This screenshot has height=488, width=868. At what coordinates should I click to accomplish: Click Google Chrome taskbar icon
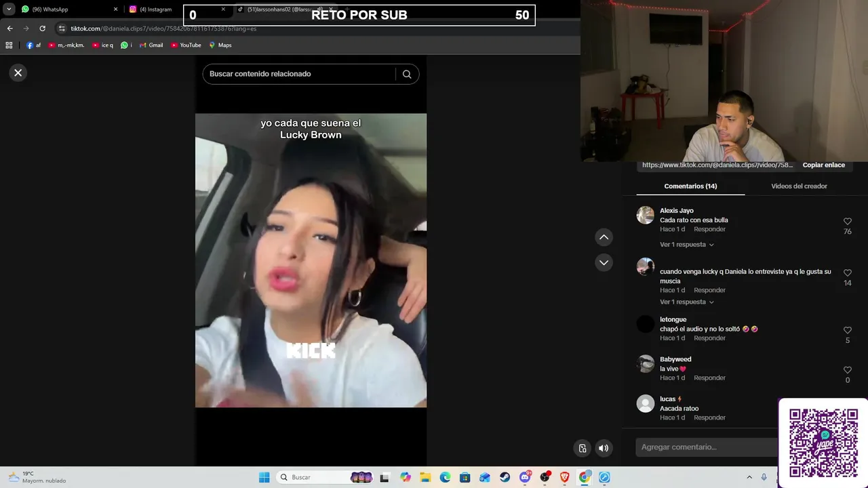(x=585, y=477)
